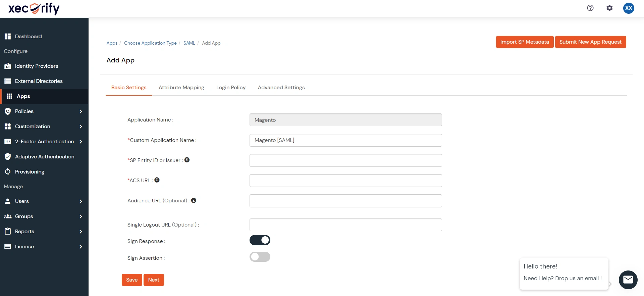Open the XX user avatar menu
This screenshot has height=296, width=644.
(629, 8)
